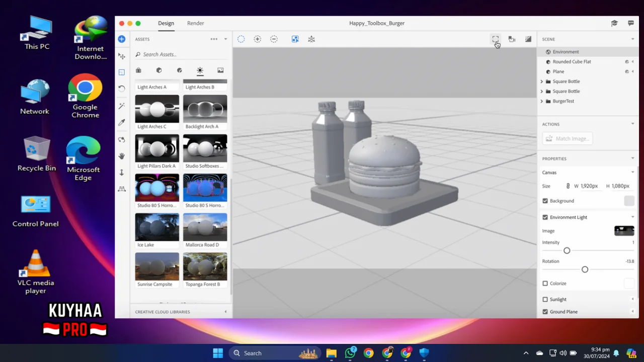Adjust the Intensity slider handle
The height and width of the screenshot is (362, 644).
[567, 250]
